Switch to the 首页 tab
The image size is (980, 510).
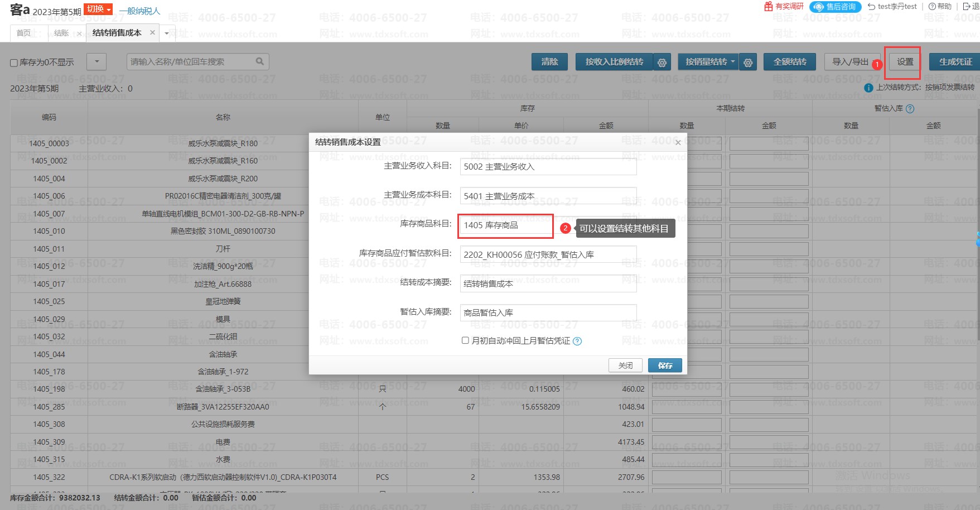pos(24,33)
